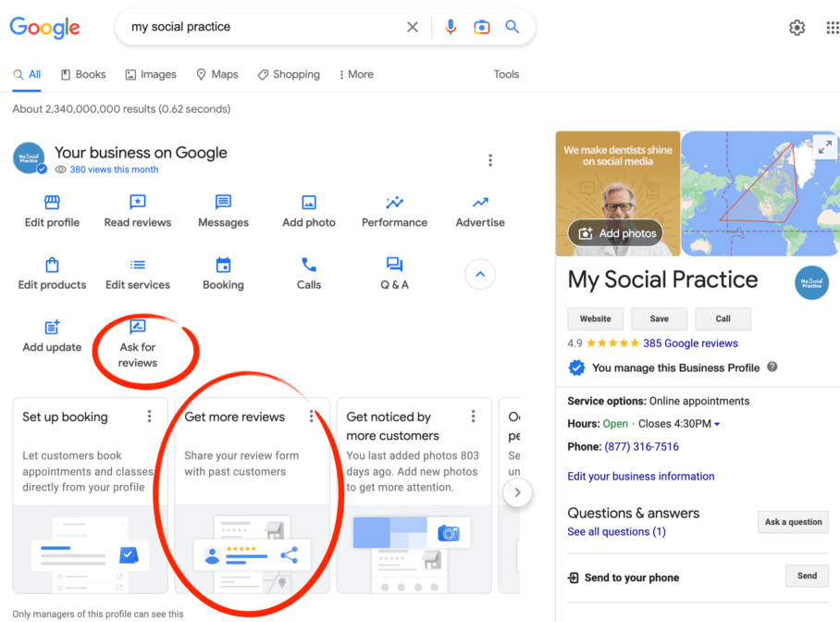Switch to Maps tab
840x622 pixels.
click(x=217, y=75)
